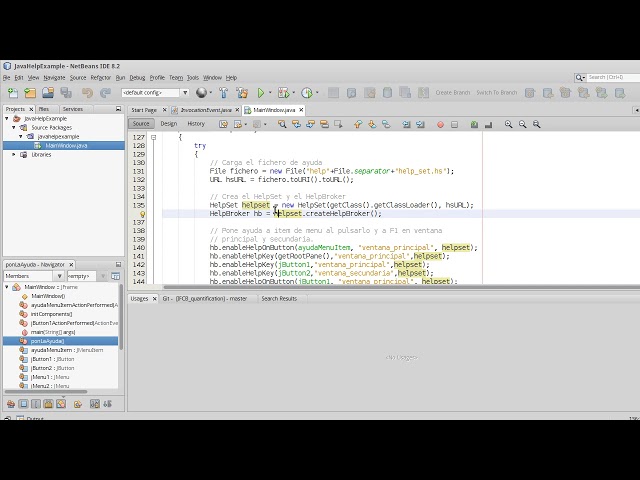Collapse the Source Packages node
Viewport: 640px width, 480px height.
pos(14,127)
